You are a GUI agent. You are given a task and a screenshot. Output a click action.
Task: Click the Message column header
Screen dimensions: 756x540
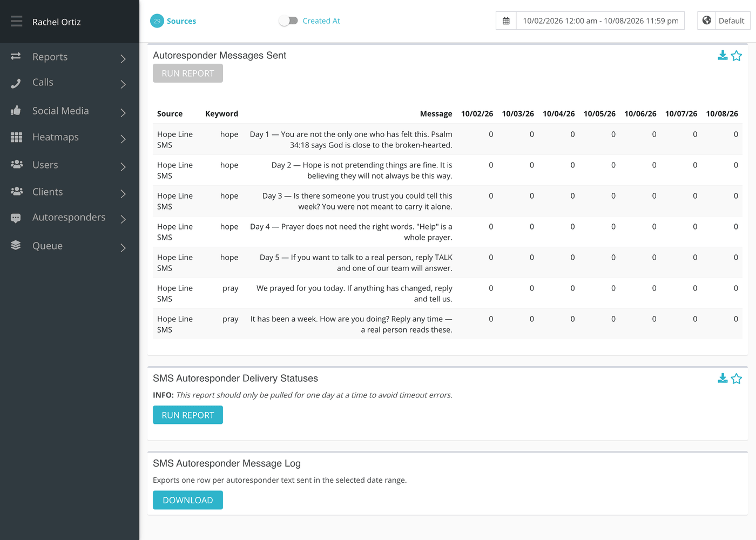(x=436, y=114)
